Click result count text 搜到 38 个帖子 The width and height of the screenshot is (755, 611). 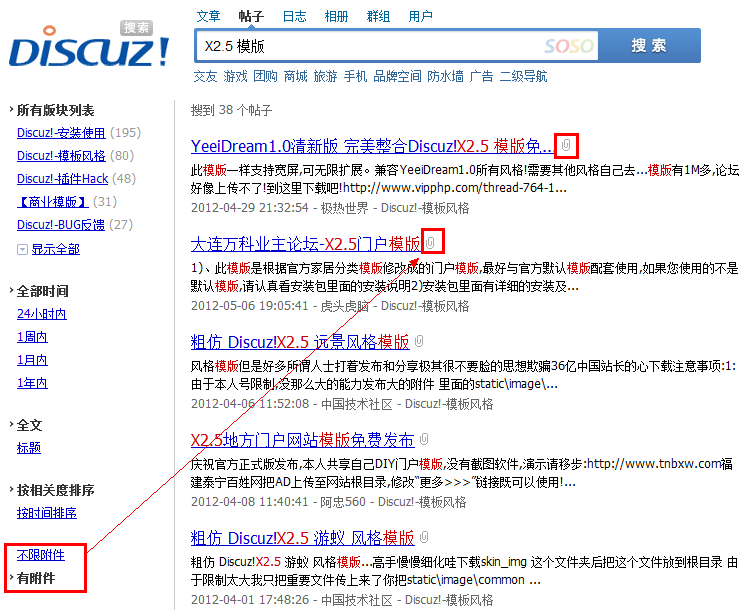[231, 110]
